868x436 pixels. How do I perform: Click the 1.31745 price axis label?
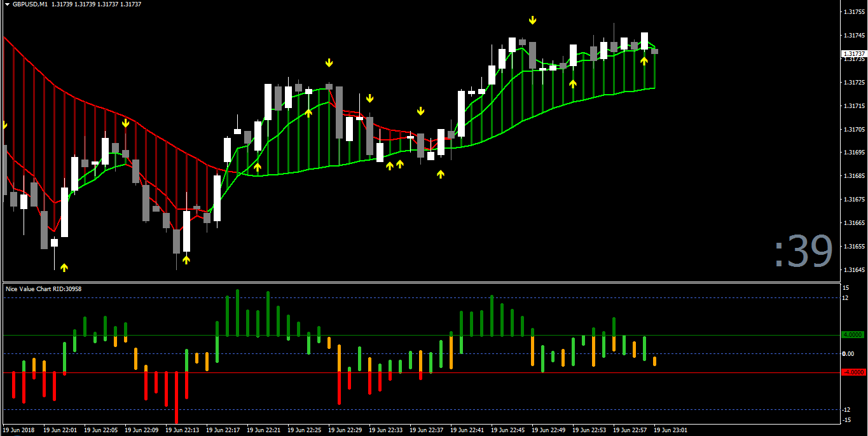coord(854,36)
